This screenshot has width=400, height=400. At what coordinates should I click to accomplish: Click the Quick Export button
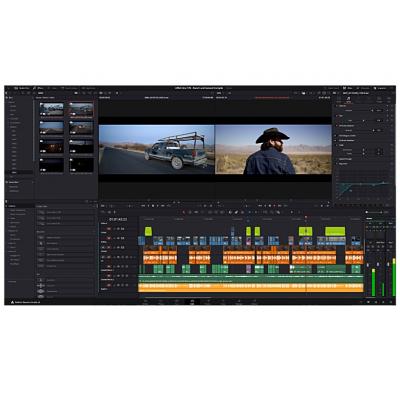point(332,88)
